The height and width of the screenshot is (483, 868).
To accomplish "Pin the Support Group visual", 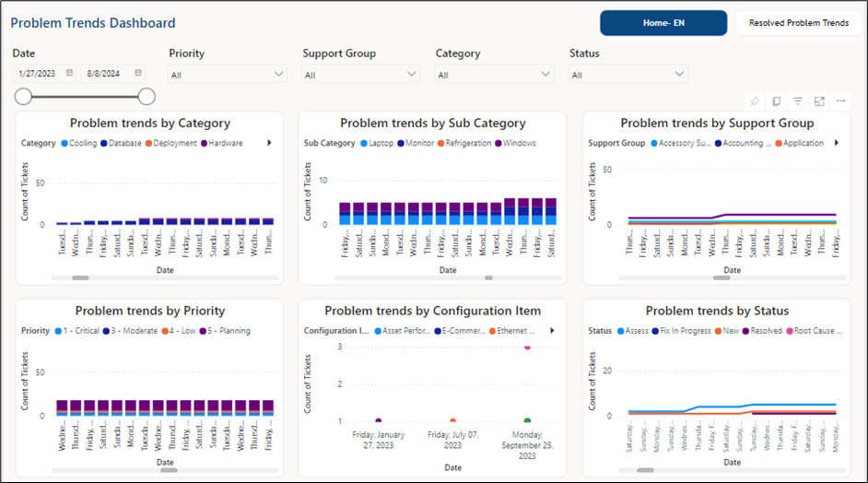I will [x=755, y=101].
